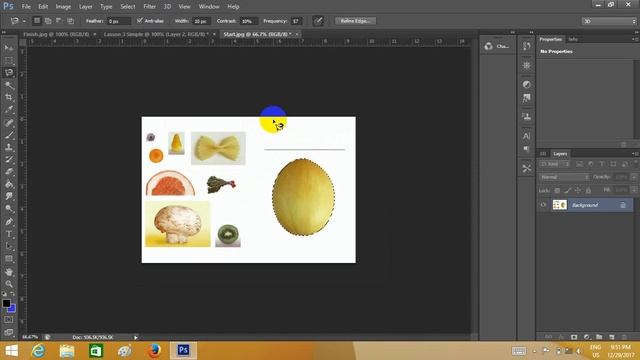This screenshot has width=640, height=360.
Task: Click tablet pressure pen width icon
Action: (x=318, y=21)
